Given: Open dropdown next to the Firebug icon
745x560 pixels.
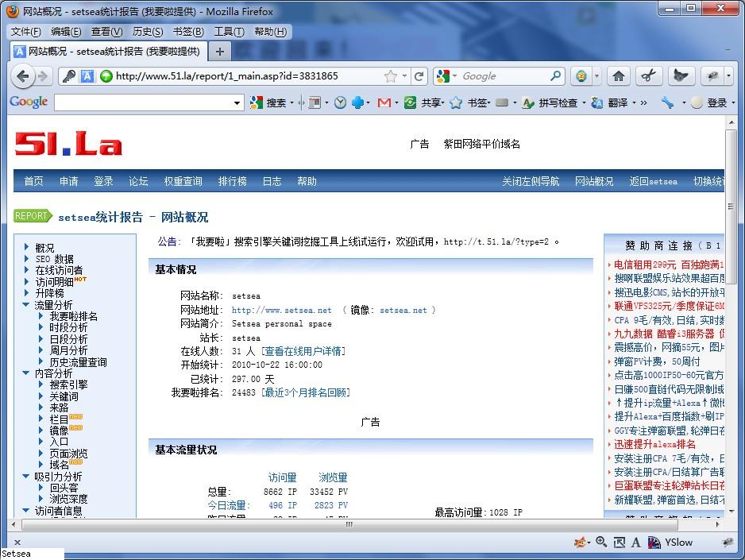Looking at the screenshot, I should [x=728, y=76].
